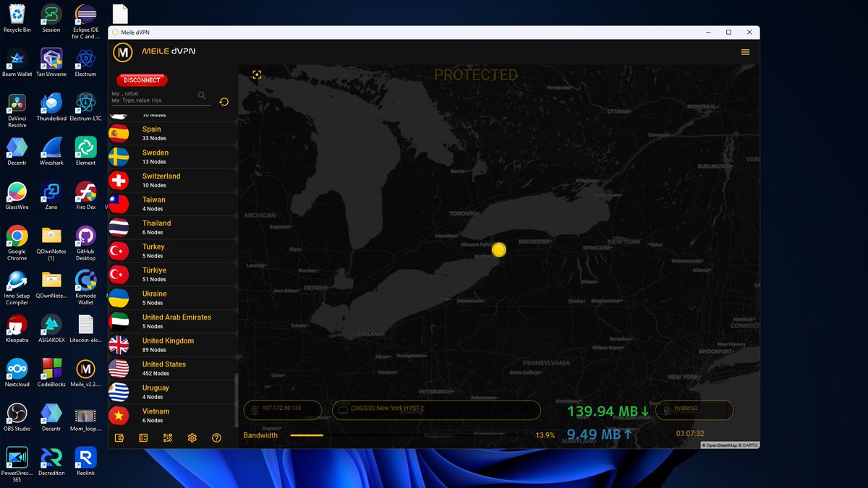This screenshot has width=868, height=488.
Task: Click the yellow connected node marker on map
Action: pos(498,249)
